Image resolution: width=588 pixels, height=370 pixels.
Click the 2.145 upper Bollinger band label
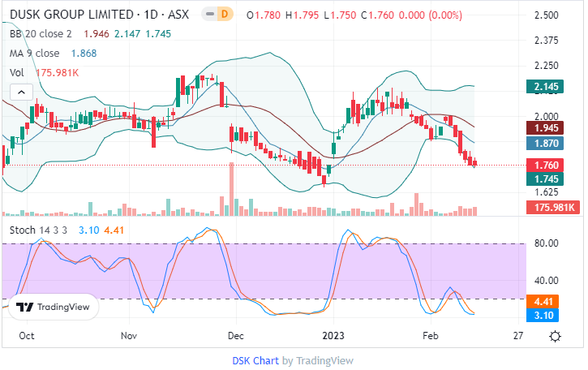coord(543,87)
